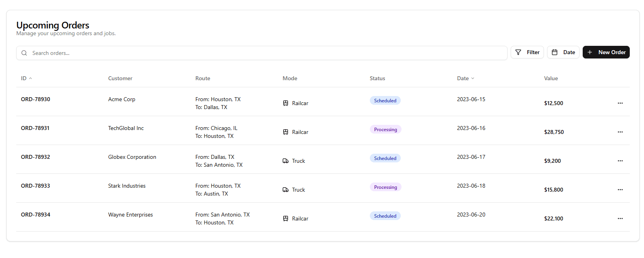Open actions menu for ORD-78933

tap(620, 190)
